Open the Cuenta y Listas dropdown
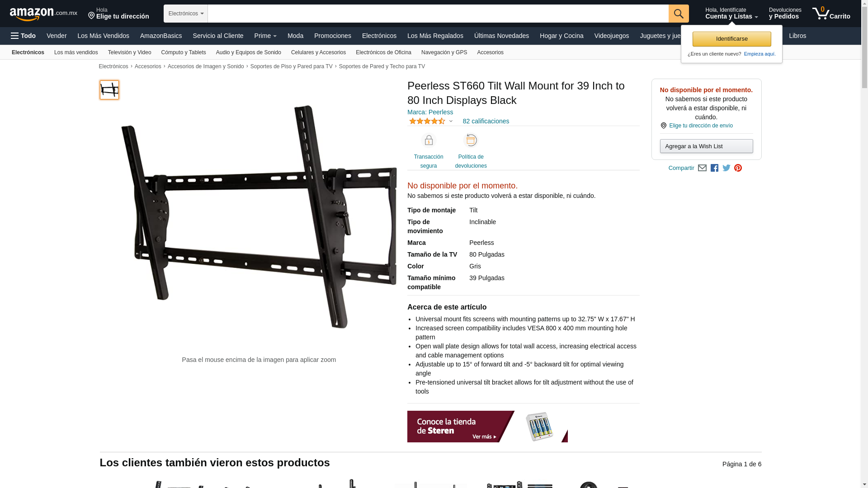Image resolution: width=868 pixels, height=488 pixels. tap(731, 14)
